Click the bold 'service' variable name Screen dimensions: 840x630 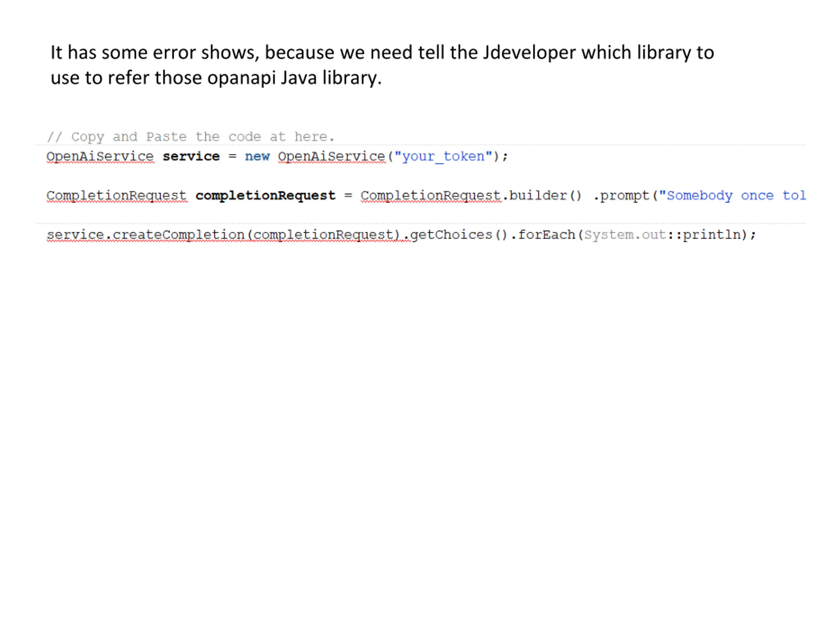pos(191,157)
